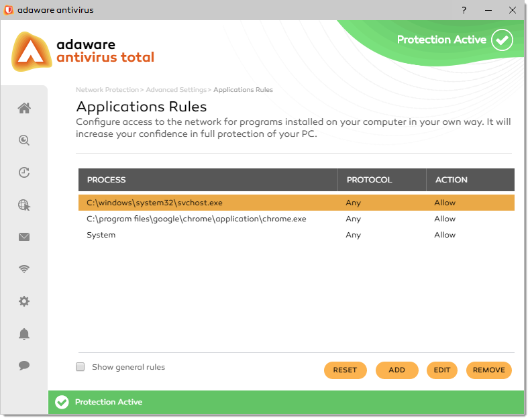Viewport: 530px width, 420px height.
Task: Open the chat support bubble icon
Action: tap(24, 365)
